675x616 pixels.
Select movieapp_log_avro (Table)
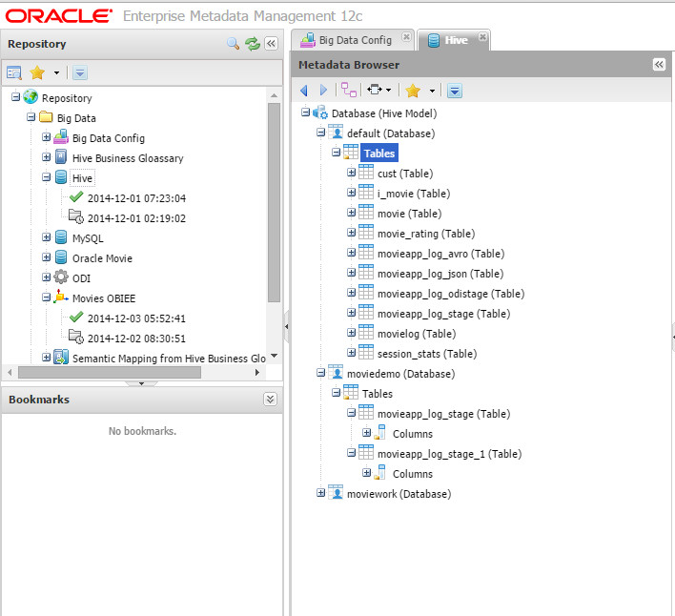[440, 254]
